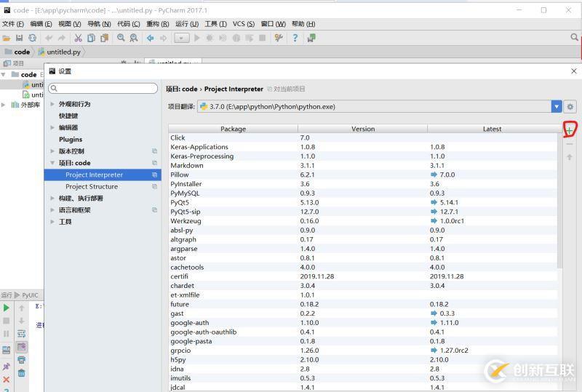Click the green plus to install package
This screenshot has height=392, width=582.
click(x=569, y=130)
